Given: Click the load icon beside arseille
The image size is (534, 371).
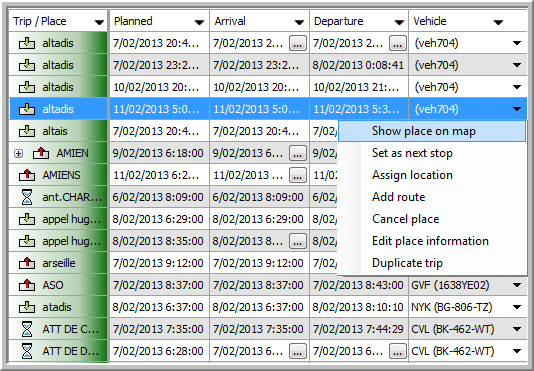Looking at the screenshot, I should coord(27,263).
